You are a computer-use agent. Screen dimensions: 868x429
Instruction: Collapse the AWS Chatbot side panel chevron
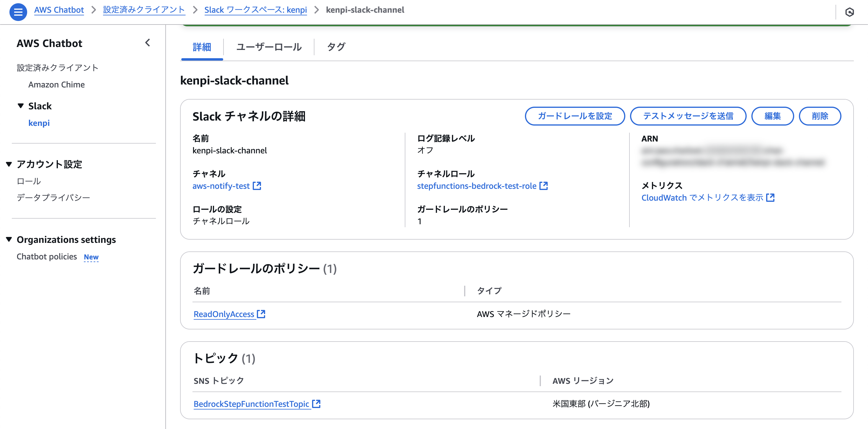click(148, 43)
